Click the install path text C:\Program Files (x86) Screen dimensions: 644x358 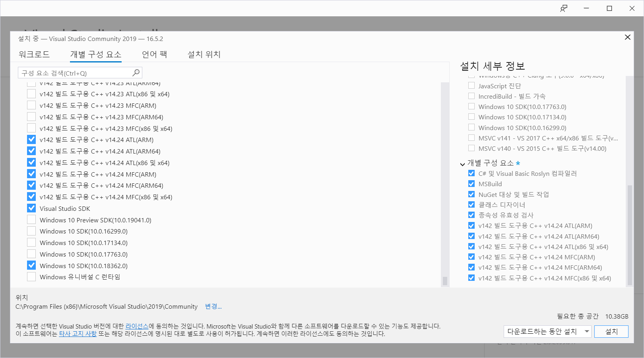[x=107, y=306]
